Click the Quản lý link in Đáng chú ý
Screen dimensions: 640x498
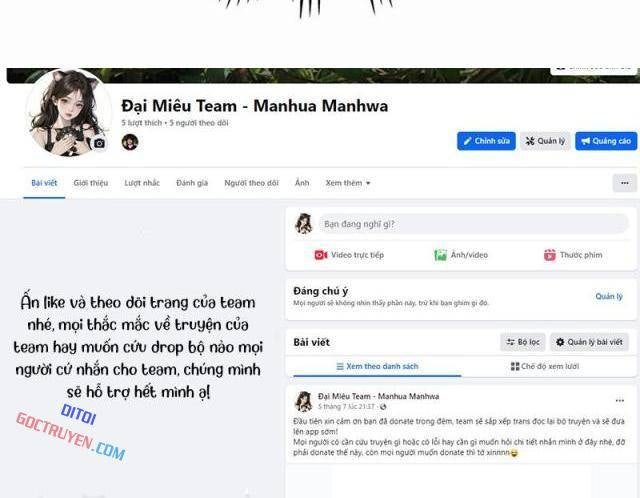click(609, 296)
